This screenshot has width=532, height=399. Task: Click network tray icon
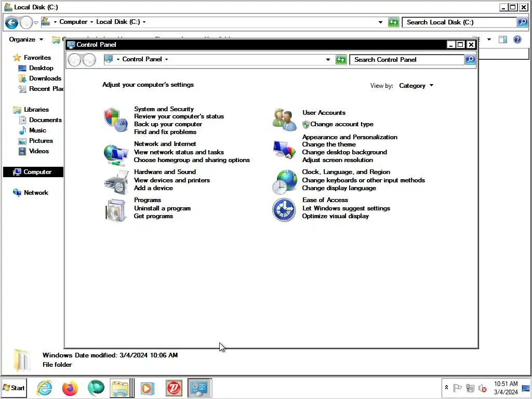[470, 388]
